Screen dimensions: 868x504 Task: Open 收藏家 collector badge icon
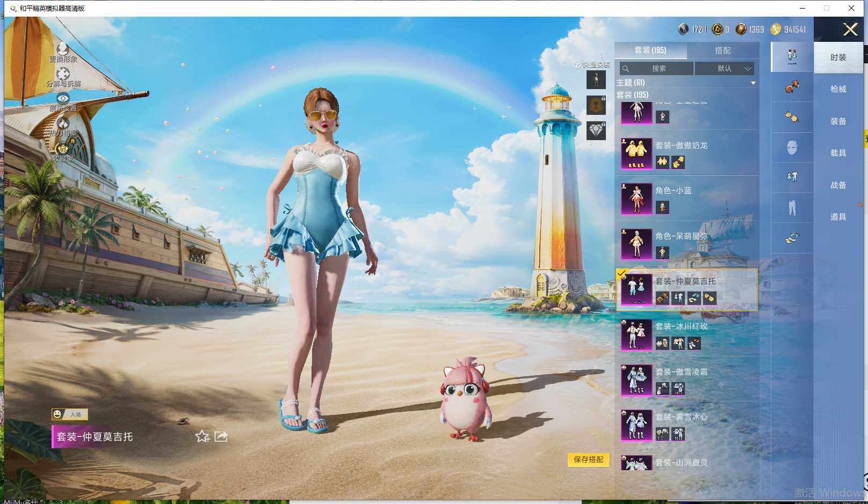coord(63,148)
